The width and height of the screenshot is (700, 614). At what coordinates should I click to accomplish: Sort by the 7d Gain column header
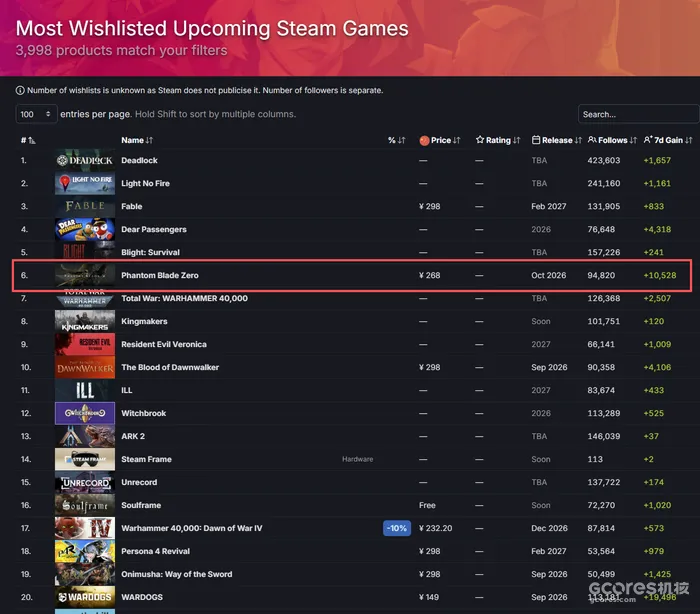pos(668,140)
